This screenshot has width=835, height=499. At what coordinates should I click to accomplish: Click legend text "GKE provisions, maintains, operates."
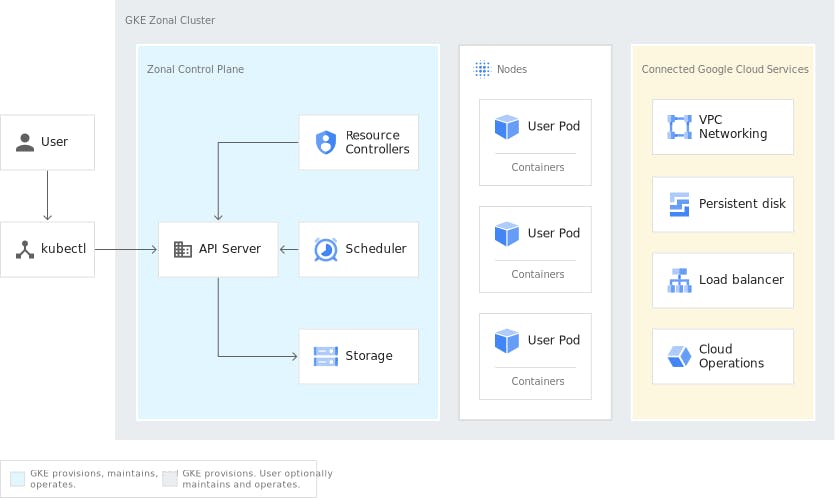[x=94, y=479]
